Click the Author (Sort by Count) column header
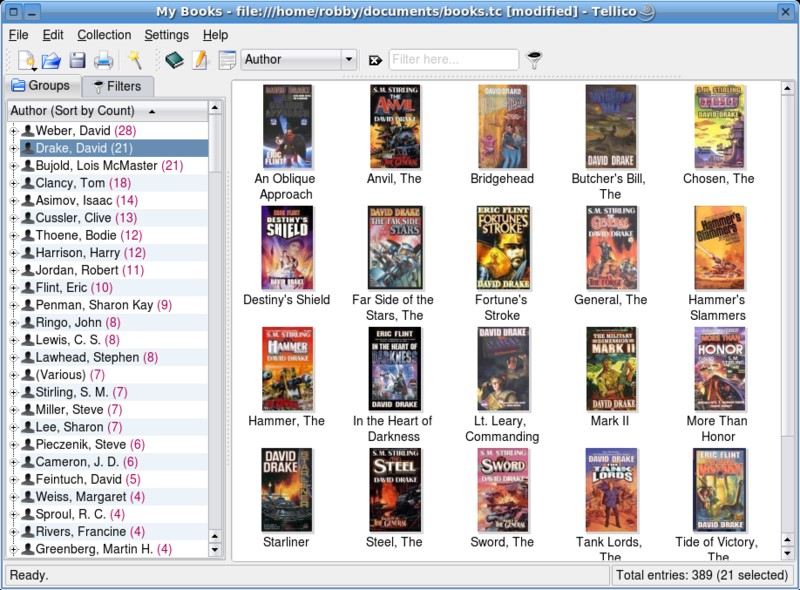The width and height of the screenshot is (800, 590). [80, 111]
